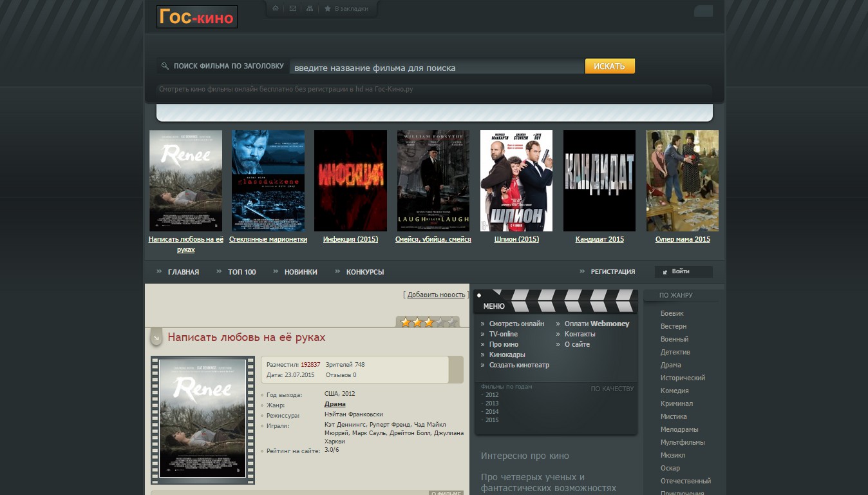Open the Laugh Killer Laugh poster thumbnail

point(433,180)
